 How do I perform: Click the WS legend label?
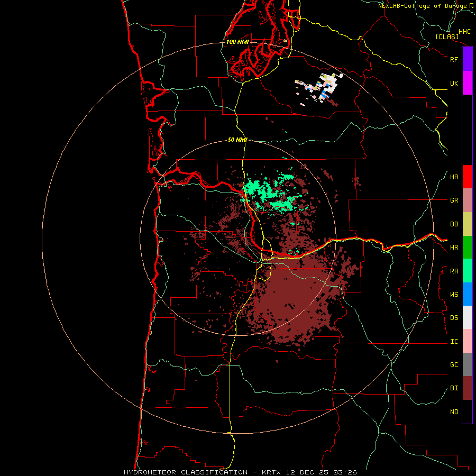click(454, 294)
